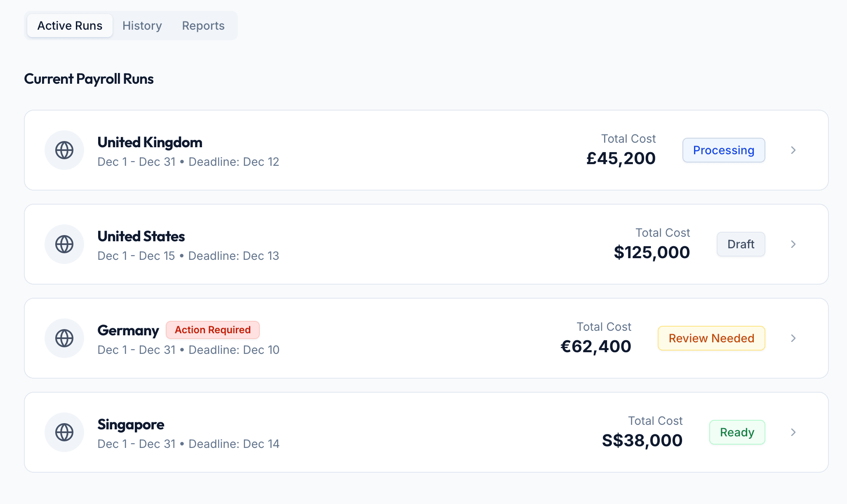Screen dimensions: 847x504
Task: Click the Singapore globe icon
Action: click(64, 432)
